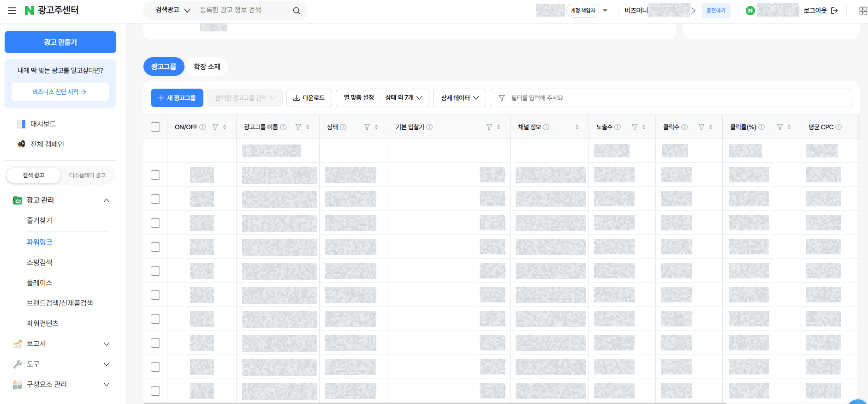Check the select-all header checkbox
This screenshot has height=404, width=868.
pos(155,127)
